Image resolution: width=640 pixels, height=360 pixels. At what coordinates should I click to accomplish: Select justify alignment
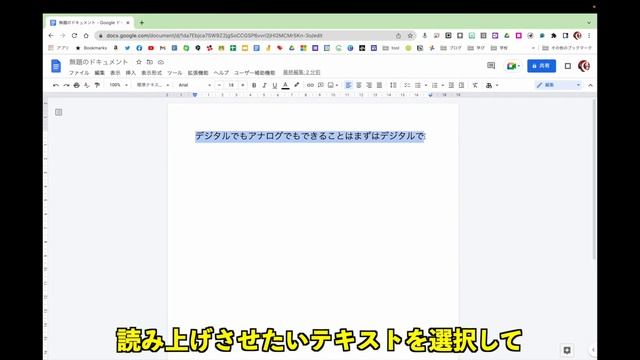coord(379,85)
